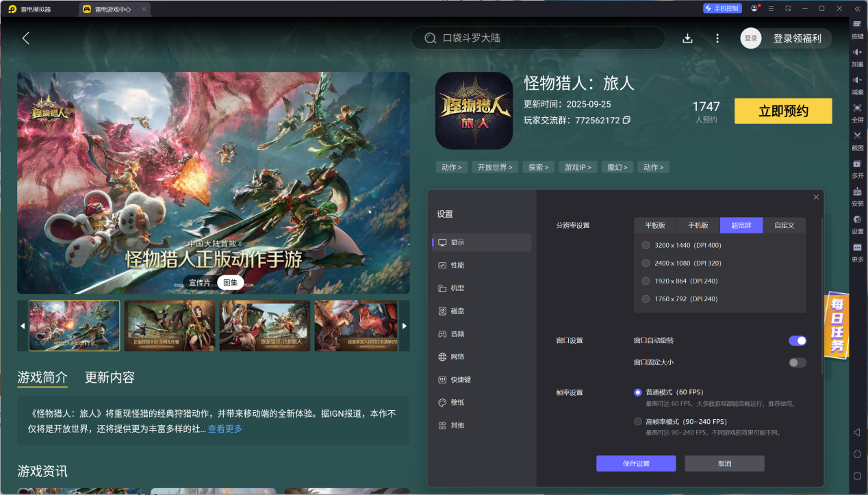Image resolution: width=868 pixels, height=495 pixels.
Task: Click the 手机控制 phone control button
Action: point(722,8)
